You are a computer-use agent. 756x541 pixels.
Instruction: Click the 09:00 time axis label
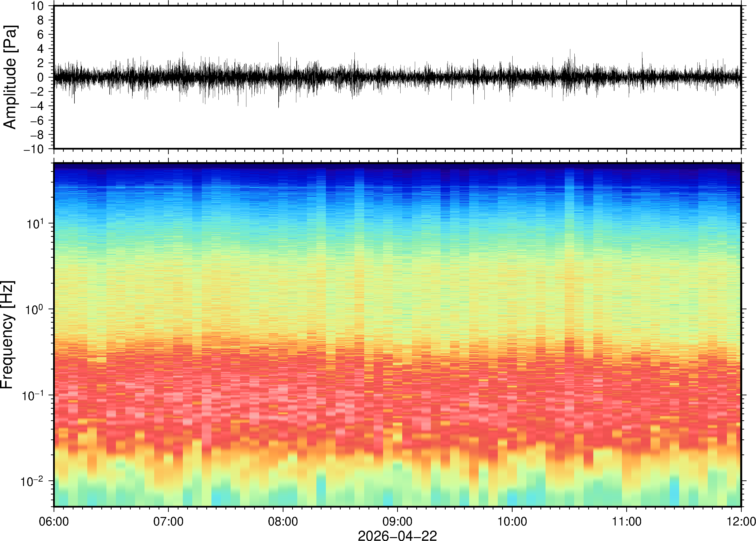pos(397,521)
